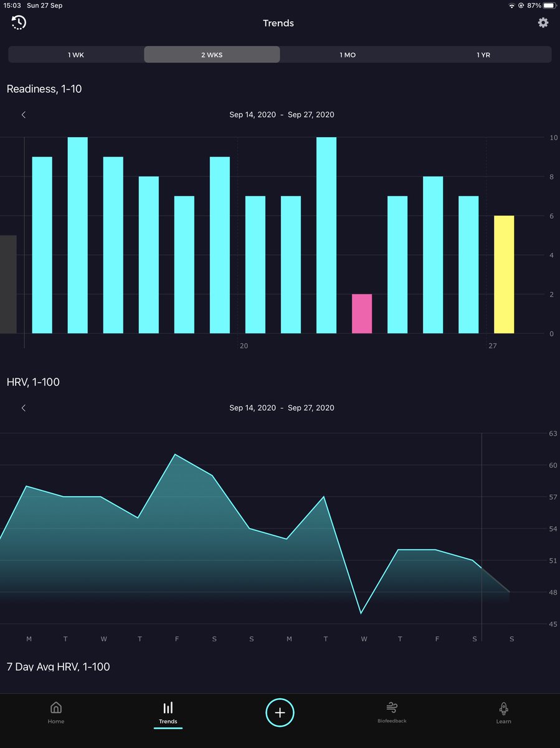Switch to the 1 WK time range
The image size is (560, 748).
[x=75, y=55]
